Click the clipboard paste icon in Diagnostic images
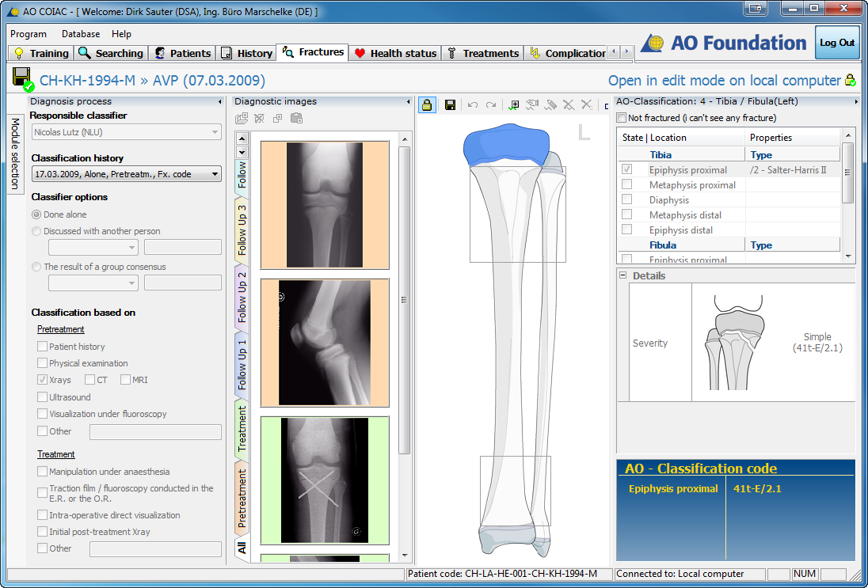868x588 pixels. click(x=296, y=119)
